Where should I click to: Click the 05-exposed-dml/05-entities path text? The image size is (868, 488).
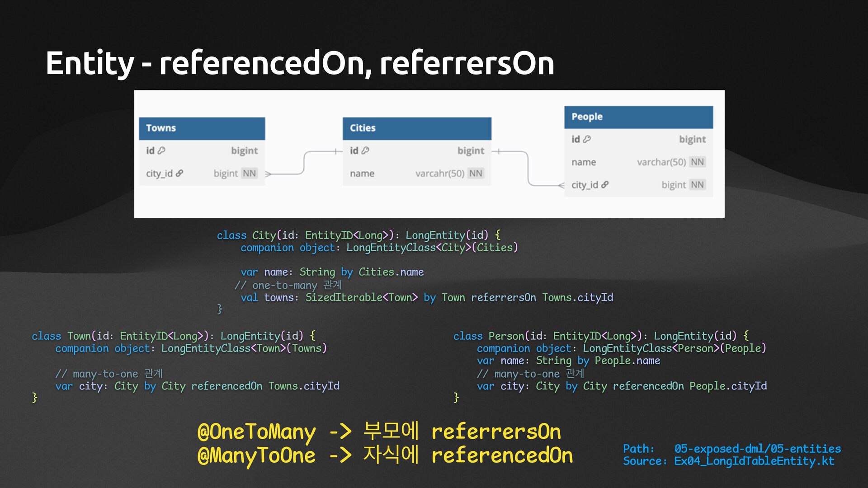757,449
